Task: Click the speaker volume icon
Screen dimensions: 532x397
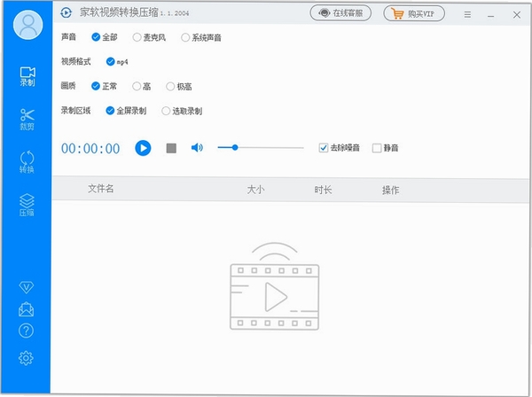Action: [197, 147]
